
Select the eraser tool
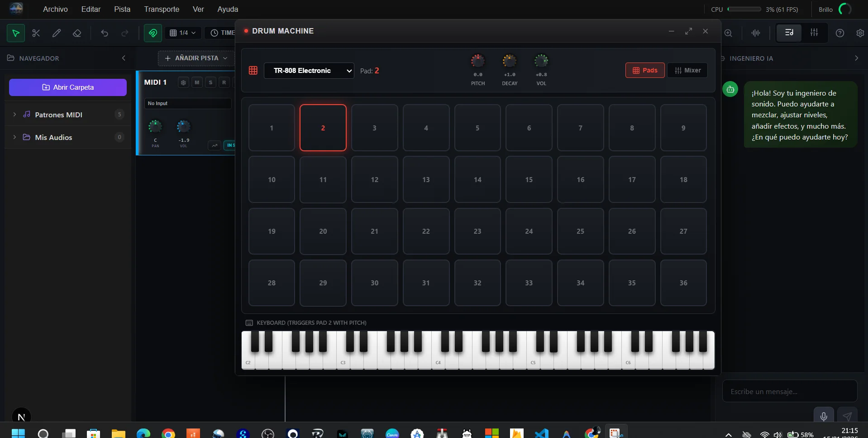click(x=77, y=33)
